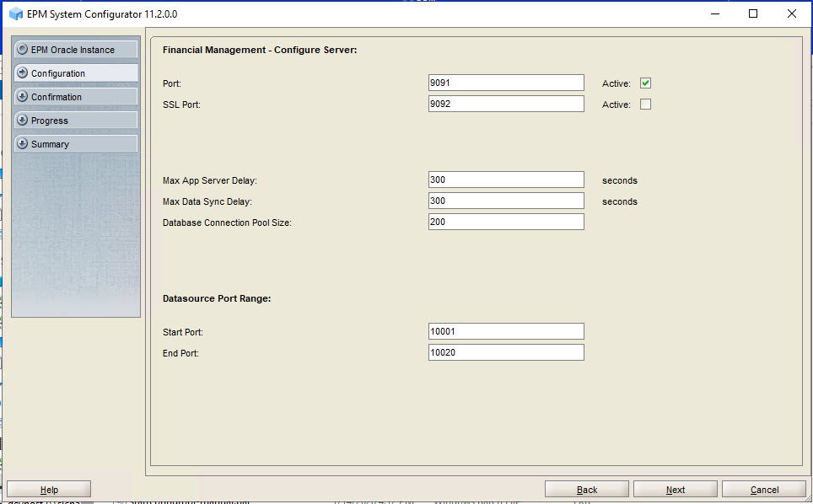Click the Max App Server Delay field

coord(506,180)
